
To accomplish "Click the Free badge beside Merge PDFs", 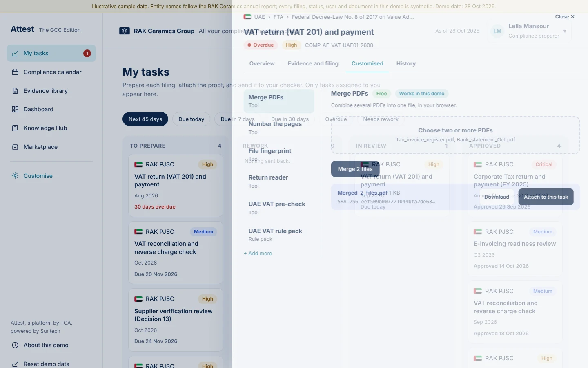I will 381,94.
